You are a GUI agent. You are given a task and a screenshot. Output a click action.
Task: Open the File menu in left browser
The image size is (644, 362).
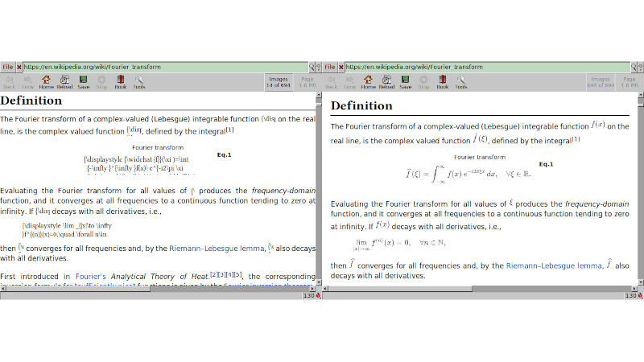7,67
